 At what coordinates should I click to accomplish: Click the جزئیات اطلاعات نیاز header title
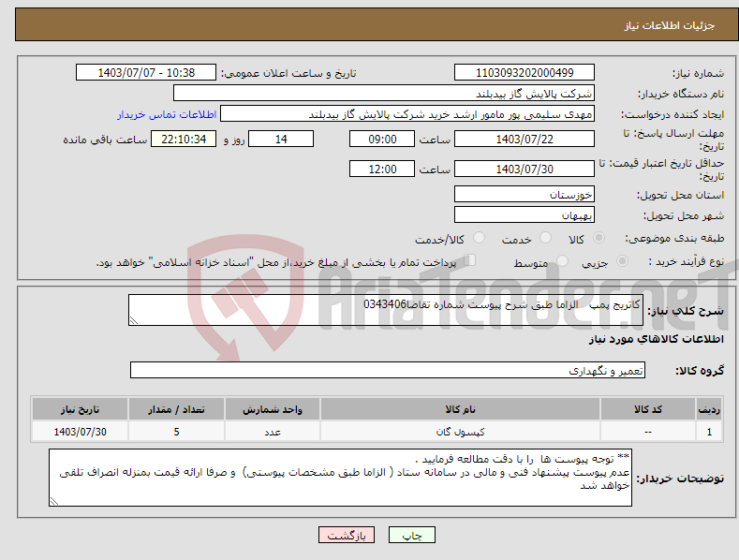[x=670, y=25]
